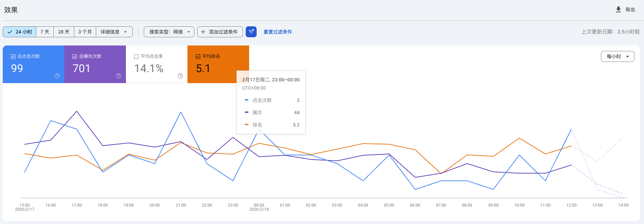The height and width of the screenshot is (224, 644).
Task: Click the export download icon
Action: 618,10
